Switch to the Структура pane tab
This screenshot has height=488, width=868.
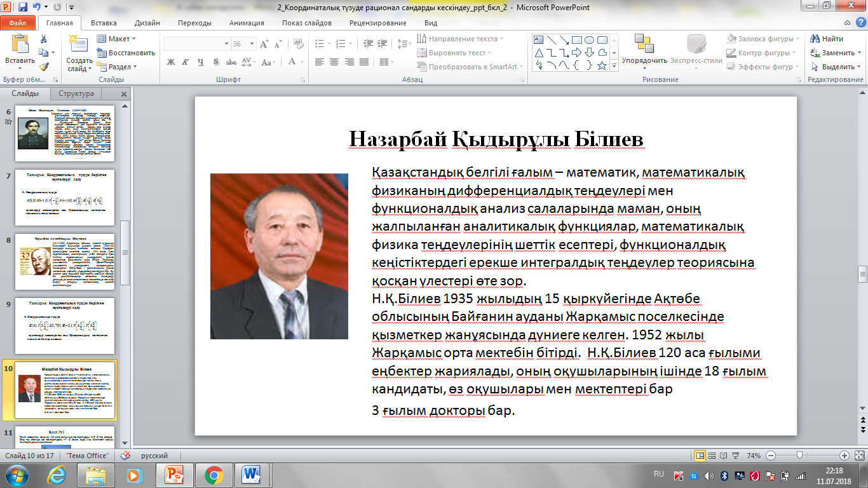pyautogui.click(x=76, y=93)
